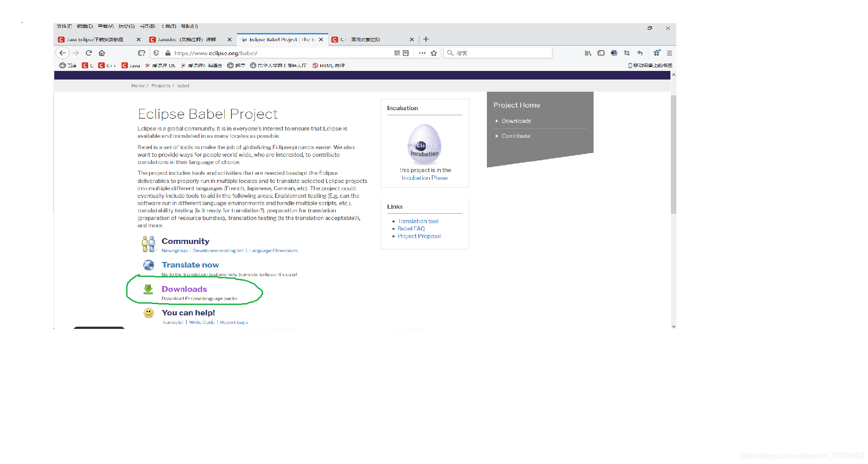Click the browser search box

497,53
